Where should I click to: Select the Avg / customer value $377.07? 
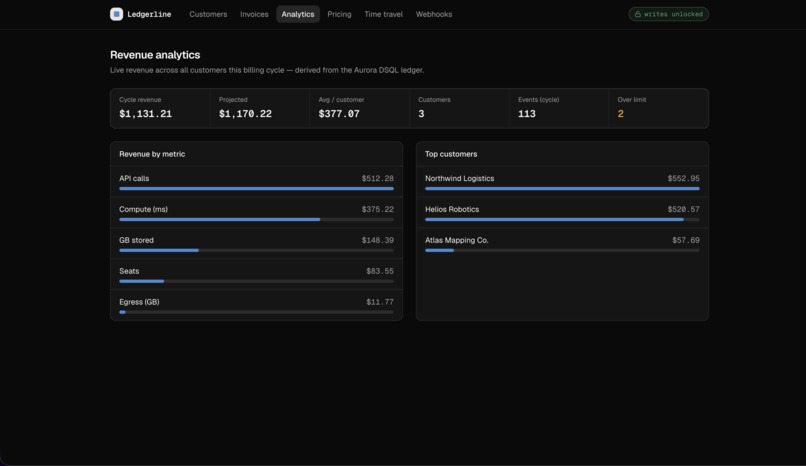(x=339, y=114)
